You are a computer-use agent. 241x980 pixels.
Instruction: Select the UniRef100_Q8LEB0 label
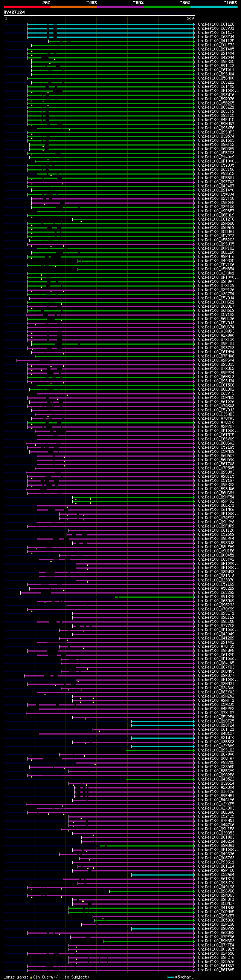click(216, 252)
